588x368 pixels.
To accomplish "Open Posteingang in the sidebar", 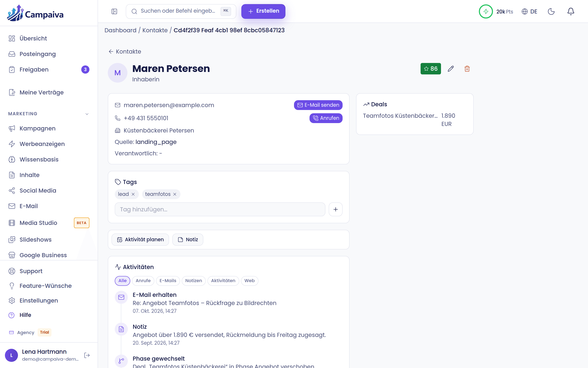I will (x=49, y=54).
